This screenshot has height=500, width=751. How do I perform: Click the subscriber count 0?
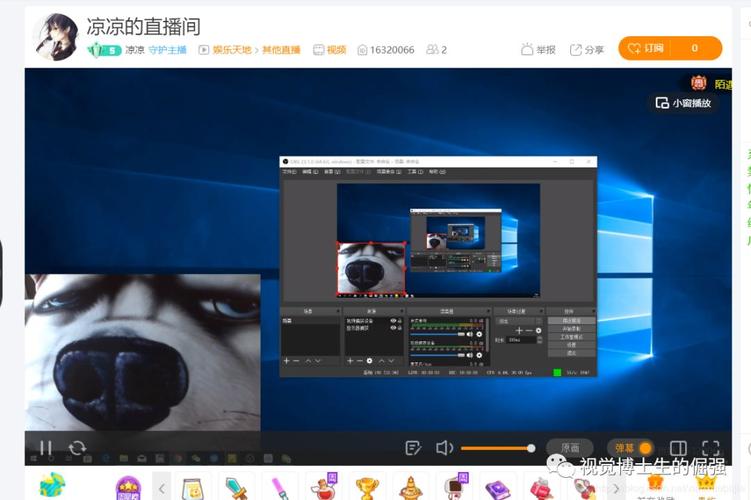click(x=694, y=48)
